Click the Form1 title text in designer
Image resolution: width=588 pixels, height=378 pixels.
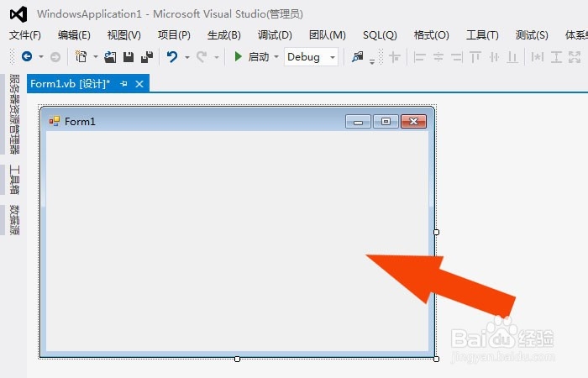tap(80, 122)
